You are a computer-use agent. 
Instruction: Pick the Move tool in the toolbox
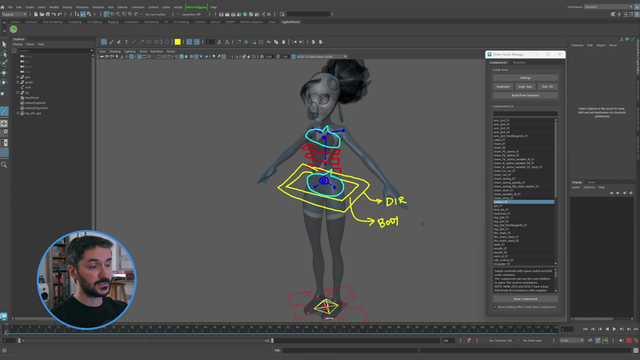4,73
